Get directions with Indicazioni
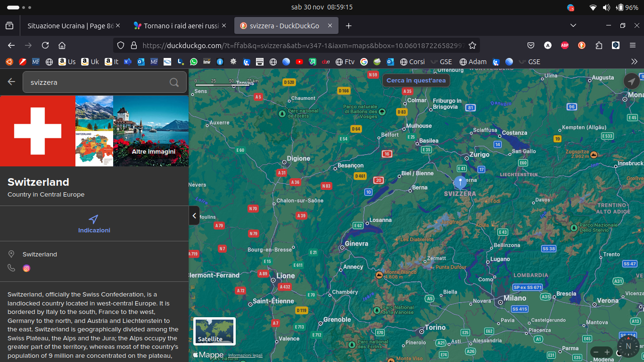Viewport: 644px width, 362px height. (x=94, y=224)
